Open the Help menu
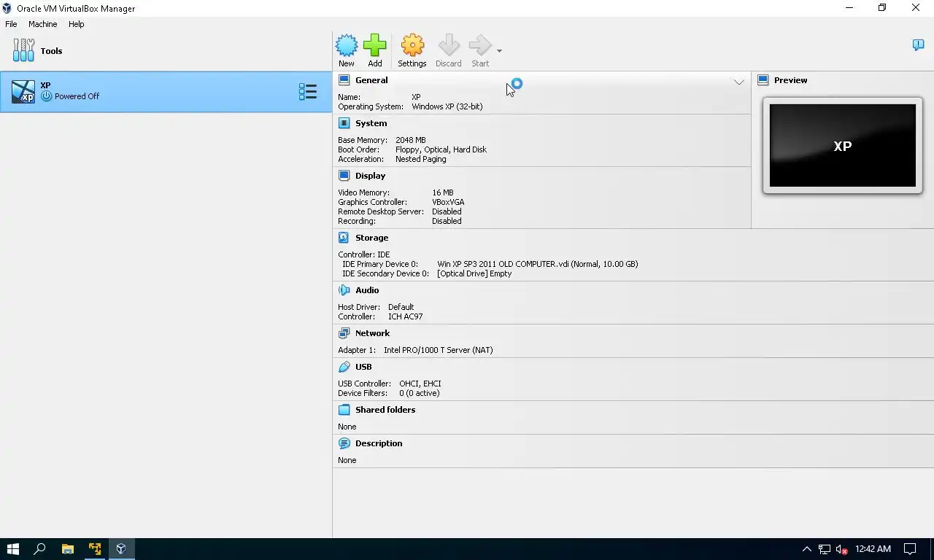The width and height of the screenshot is (934, 560). (77, 24)
